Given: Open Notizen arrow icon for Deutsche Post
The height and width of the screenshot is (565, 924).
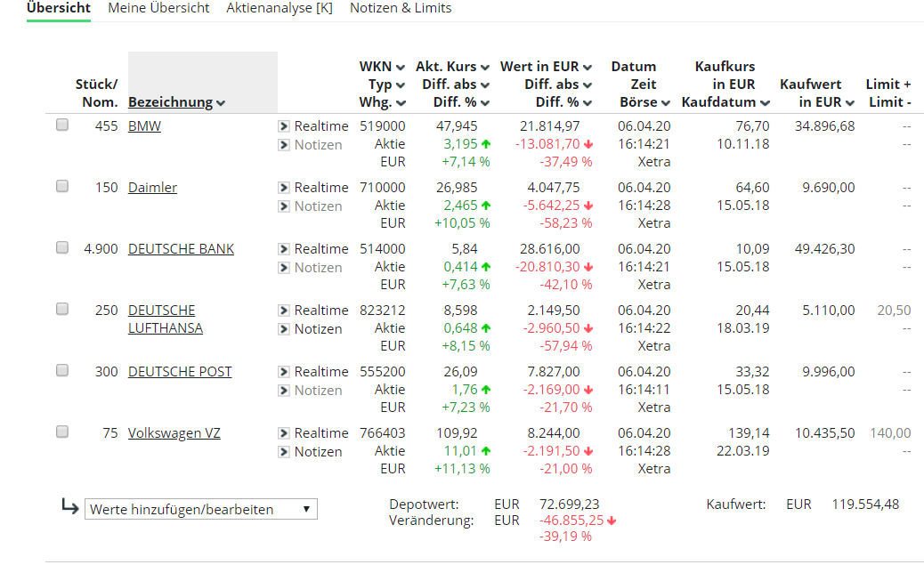Looking at the screenshot, I should click(x=284, y=390).
